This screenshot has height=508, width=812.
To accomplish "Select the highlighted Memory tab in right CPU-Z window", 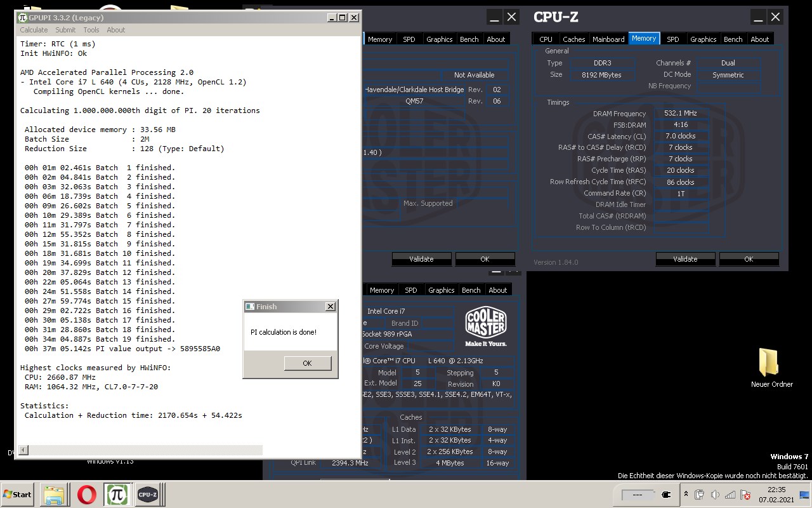I will pos(644,38).
